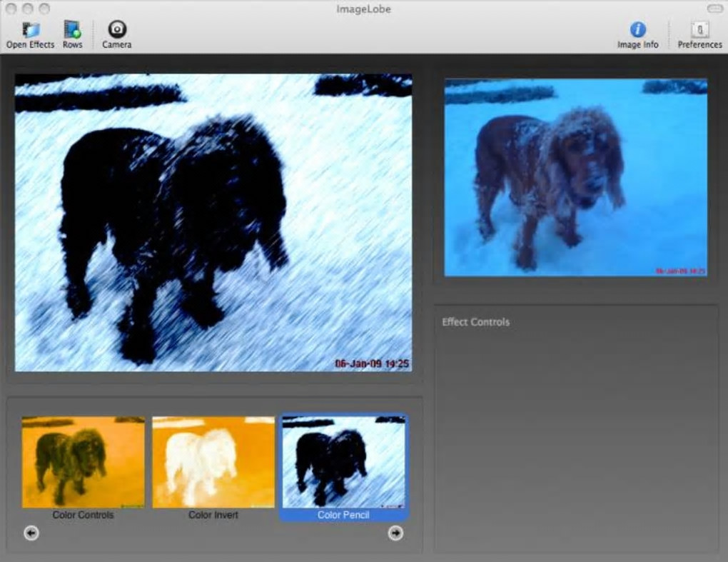The image size is (728, 562).
Task: Click the Color Controls label
Action: point(83,515)
